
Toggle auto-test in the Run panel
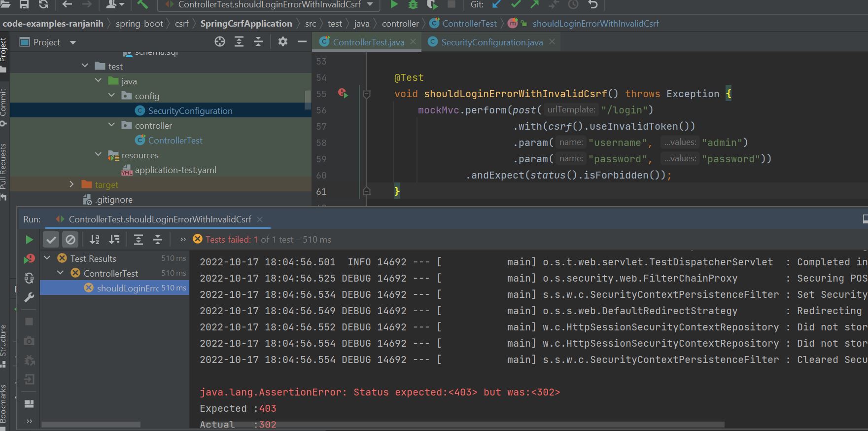coord(29,278)
